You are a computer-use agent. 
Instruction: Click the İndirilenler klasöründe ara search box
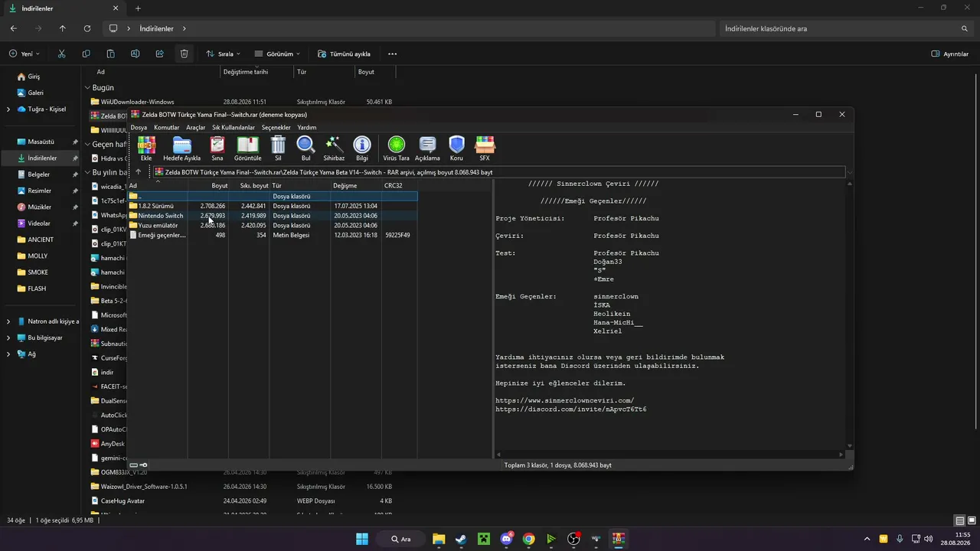coord(846,28)
